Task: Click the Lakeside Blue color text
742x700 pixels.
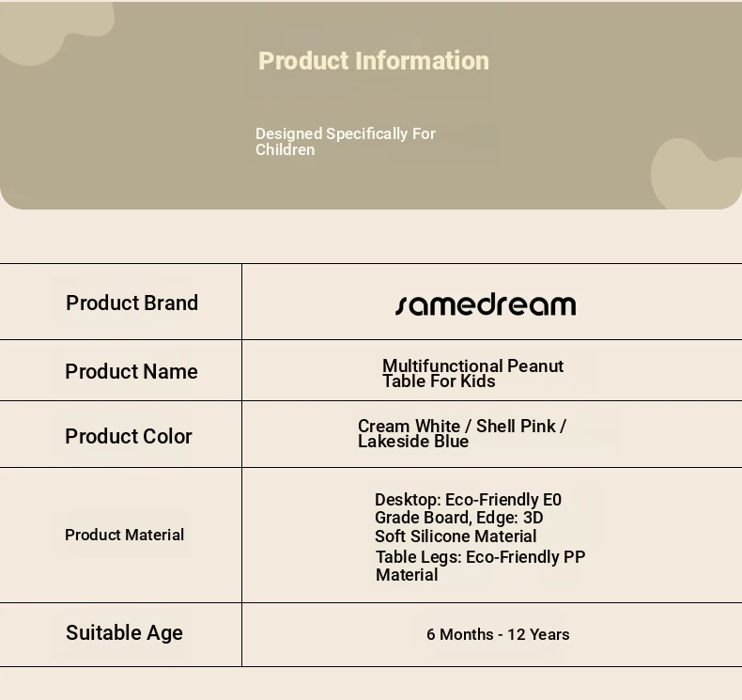Action: click(x=413, y=442)
